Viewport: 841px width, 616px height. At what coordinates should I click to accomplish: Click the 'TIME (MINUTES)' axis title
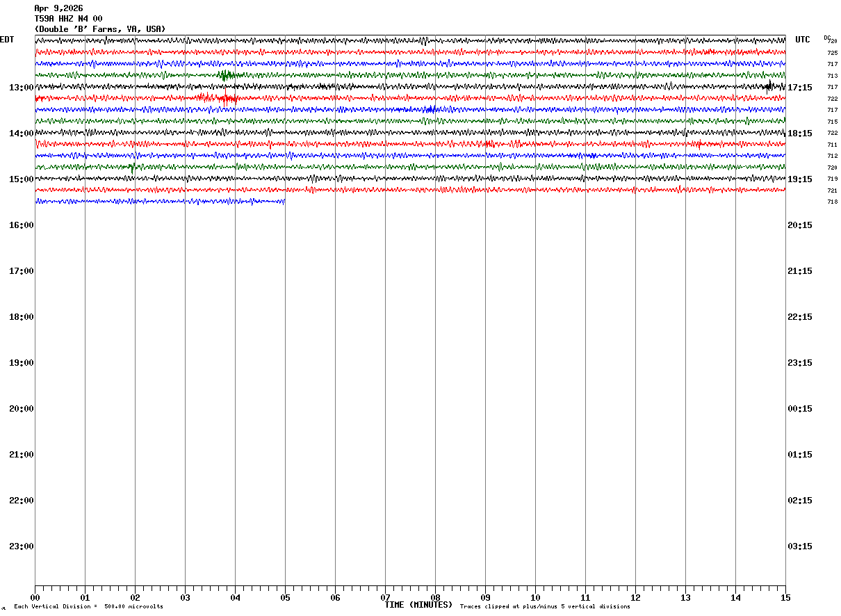(x=418, y=605)
